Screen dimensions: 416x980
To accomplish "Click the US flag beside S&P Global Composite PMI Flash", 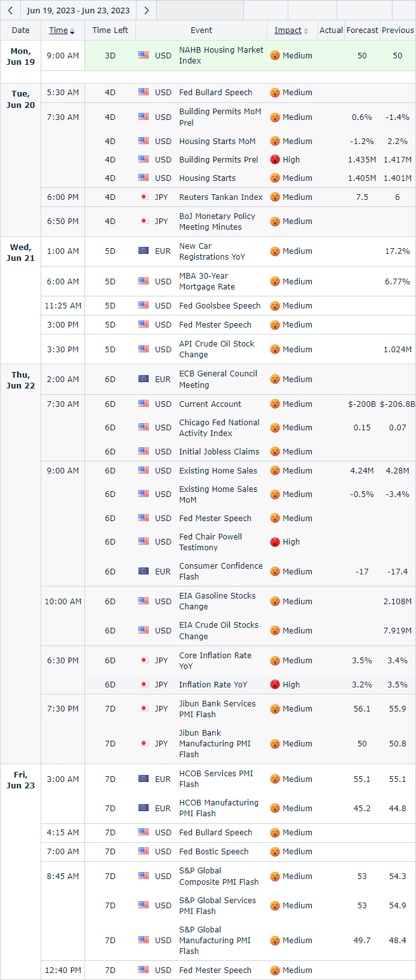I will (x=144, y=876).
